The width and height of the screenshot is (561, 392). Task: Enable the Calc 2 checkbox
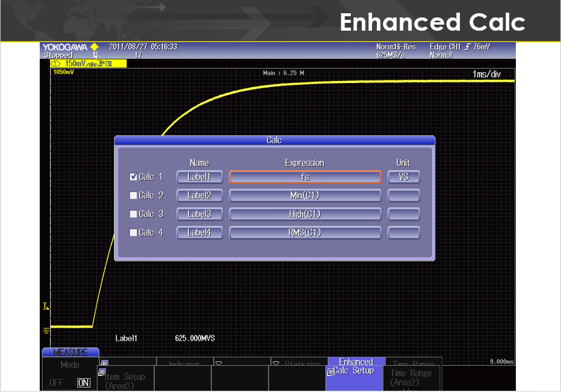tap(133, 195)
